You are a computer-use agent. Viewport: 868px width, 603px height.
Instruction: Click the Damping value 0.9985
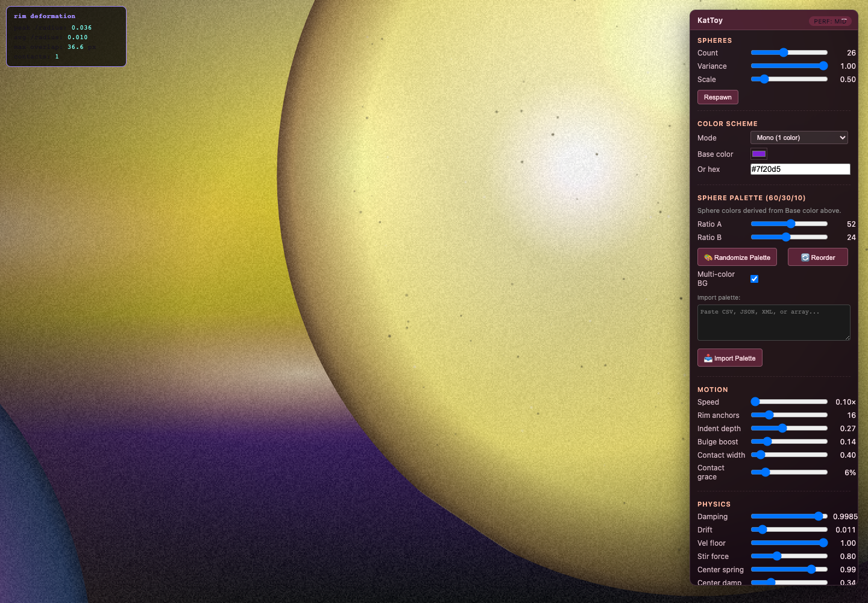click(845, 517)
